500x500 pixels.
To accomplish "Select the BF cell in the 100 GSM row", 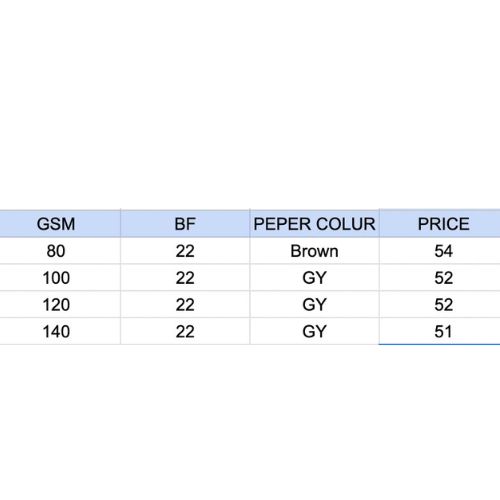I will [x=185, y=278].
